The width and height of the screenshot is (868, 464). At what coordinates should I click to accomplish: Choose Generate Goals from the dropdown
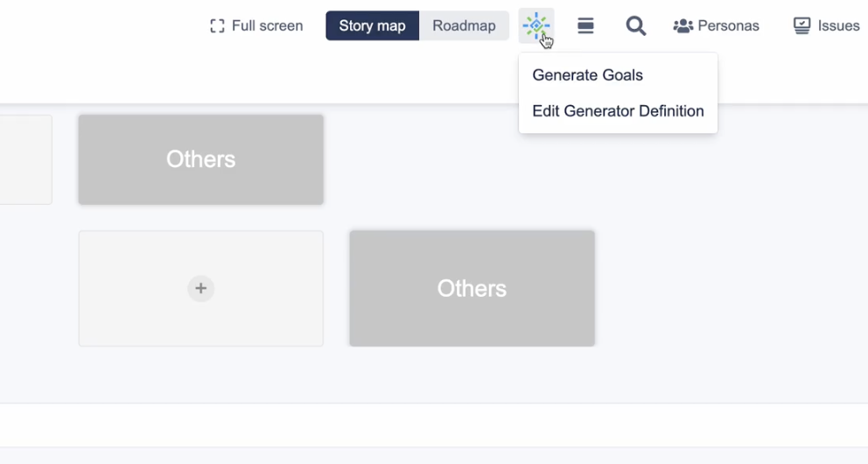click(587, 75)
